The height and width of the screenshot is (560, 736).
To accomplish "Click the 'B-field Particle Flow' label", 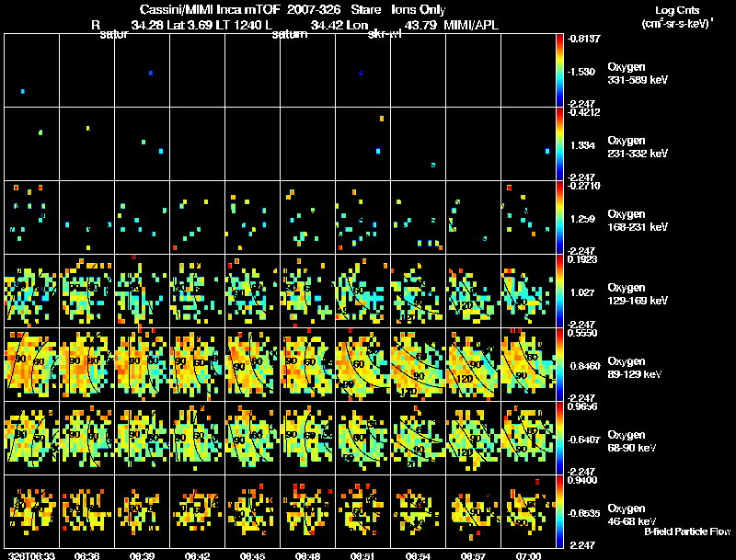I will [687, 531].
